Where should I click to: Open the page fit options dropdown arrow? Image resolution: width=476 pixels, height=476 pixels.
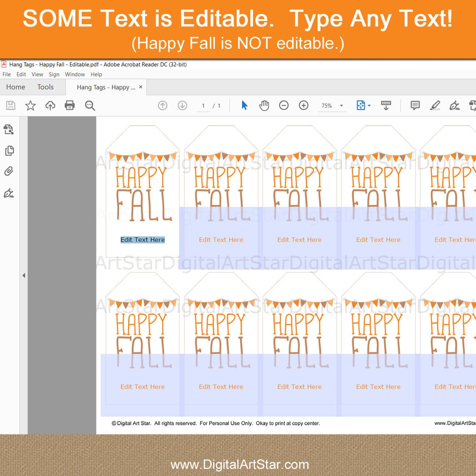369,105
